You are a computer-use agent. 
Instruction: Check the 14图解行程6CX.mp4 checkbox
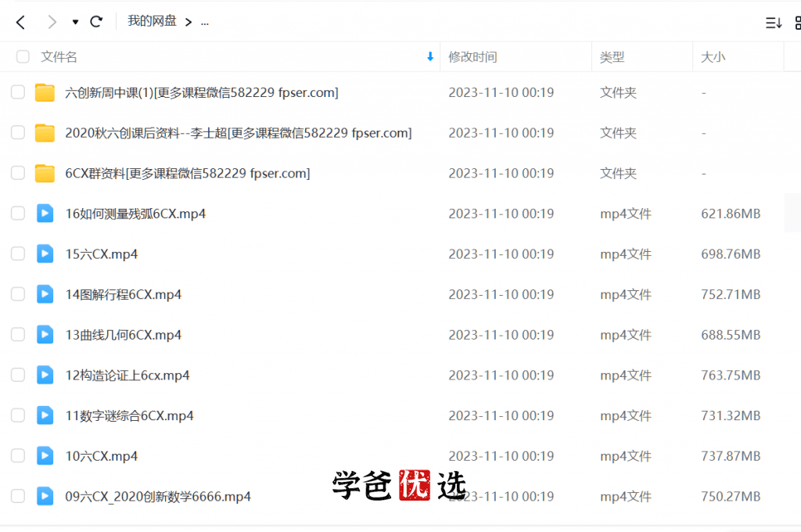pyautogui.click(x=18, y=294)
